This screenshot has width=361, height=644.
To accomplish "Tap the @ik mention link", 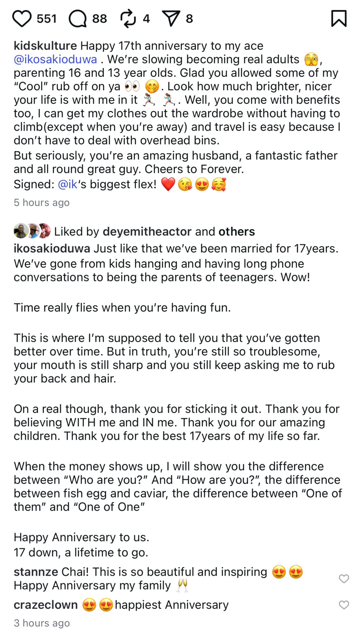I will point(67,184).
